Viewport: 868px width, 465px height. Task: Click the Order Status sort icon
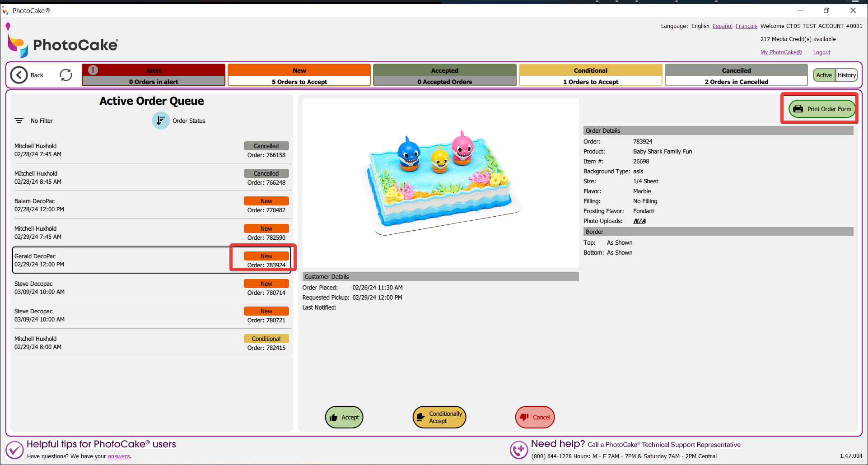click(160, 121)
